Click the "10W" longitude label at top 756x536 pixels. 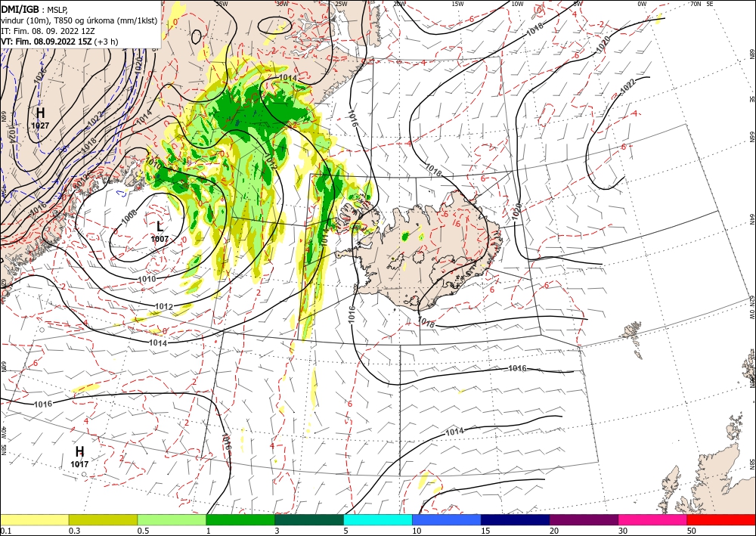[x=517, y=4]
